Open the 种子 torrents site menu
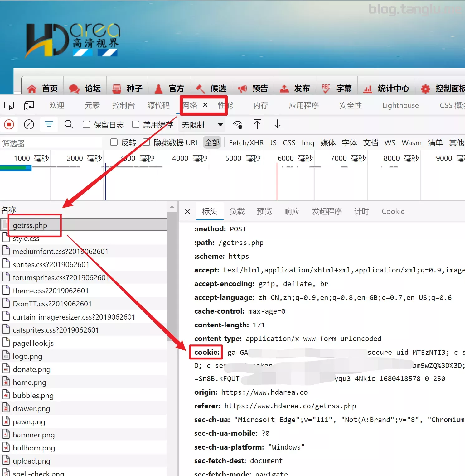This screenshot has height=476, width=465. [x=128, y=89]
